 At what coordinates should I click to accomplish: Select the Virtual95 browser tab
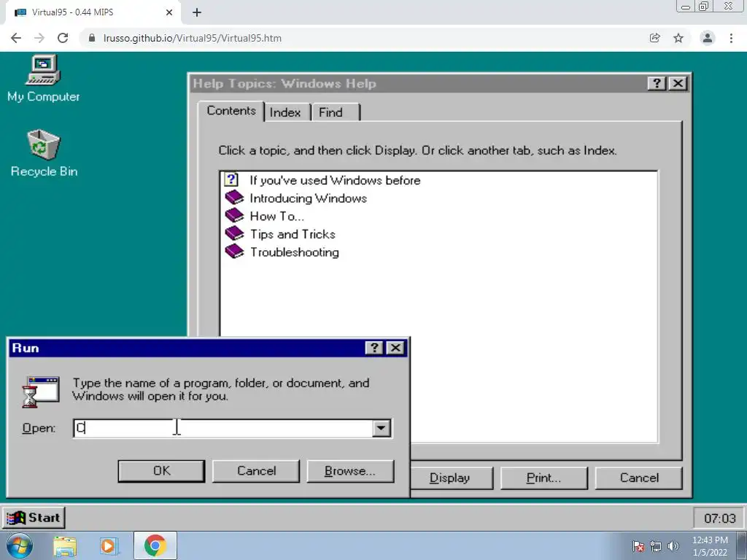click(x=93, y=12)
